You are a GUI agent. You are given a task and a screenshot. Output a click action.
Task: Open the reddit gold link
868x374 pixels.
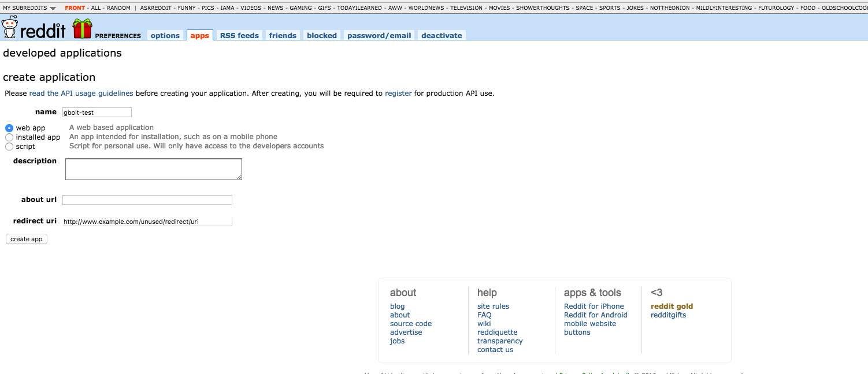click(672, 306)
